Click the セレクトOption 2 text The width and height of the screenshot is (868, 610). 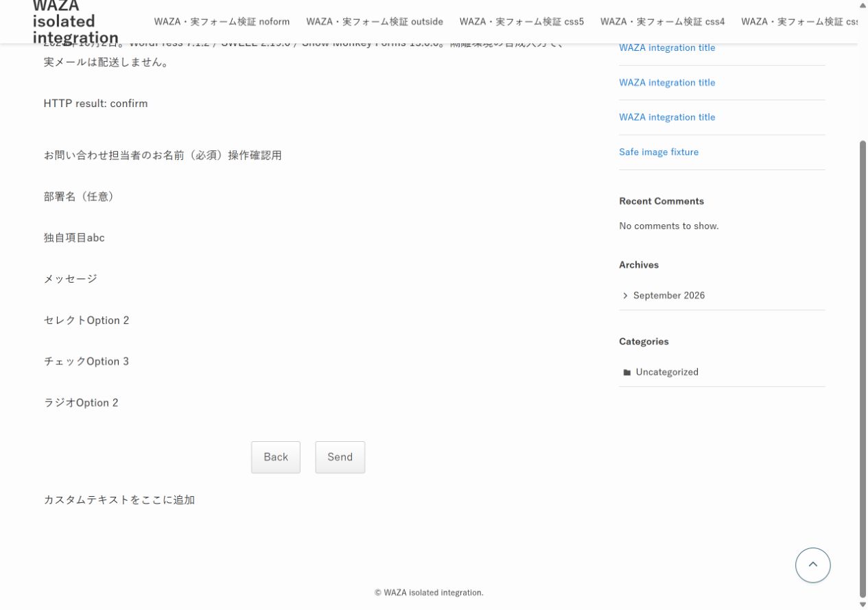point(86,320)
